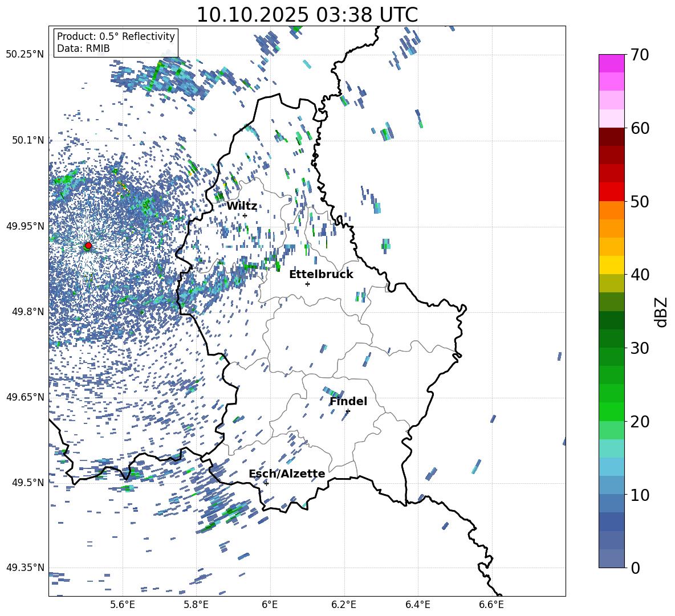Click the 30 value on colorbar
675x616 pixels.
click(x=640, y=348)
